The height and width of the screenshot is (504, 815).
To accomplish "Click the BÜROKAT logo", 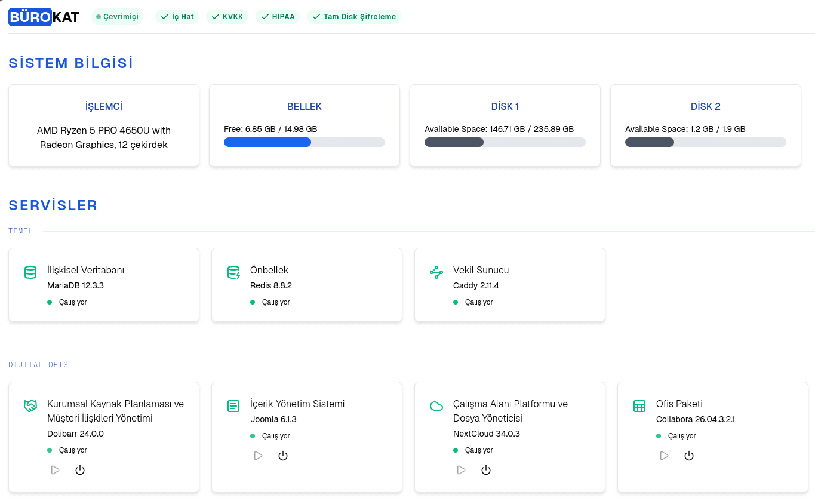I will point(44,17).
